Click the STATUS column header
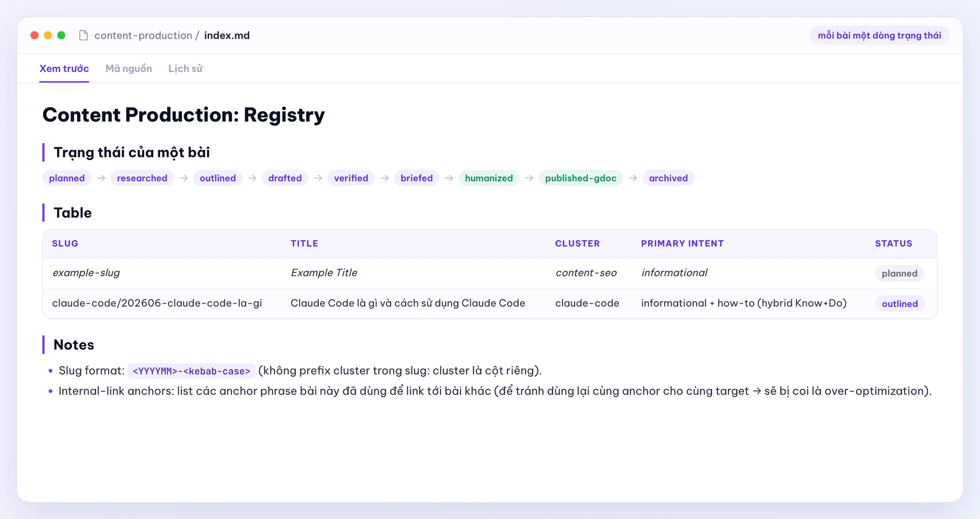Viewport: 980px width, 519px height. (894, 244)
